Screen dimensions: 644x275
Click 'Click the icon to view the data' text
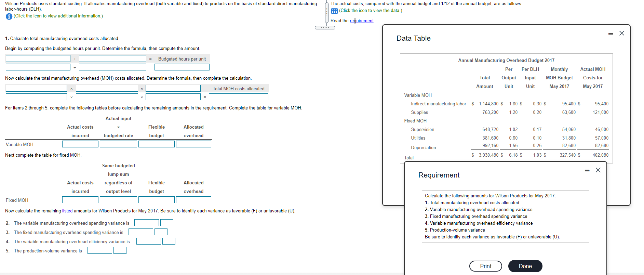pos(371,11)
